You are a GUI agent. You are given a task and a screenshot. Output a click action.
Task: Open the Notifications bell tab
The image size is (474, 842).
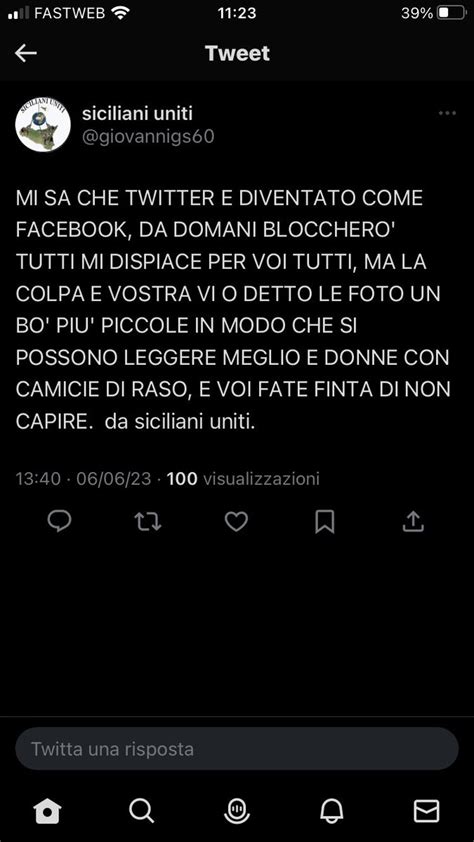pos(332,811)
